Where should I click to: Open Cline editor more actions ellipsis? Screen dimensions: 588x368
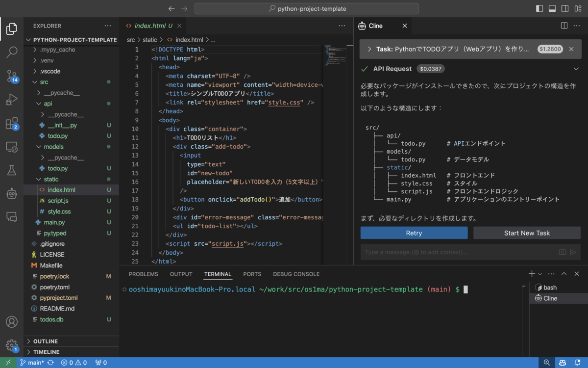[x=577, y=26]
